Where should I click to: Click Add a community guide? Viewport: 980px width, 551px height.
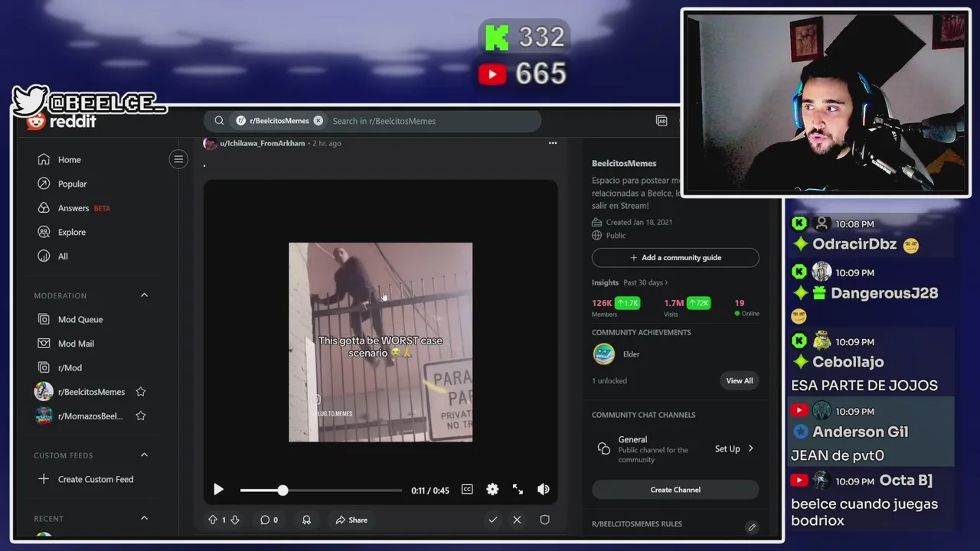[675, 258]
